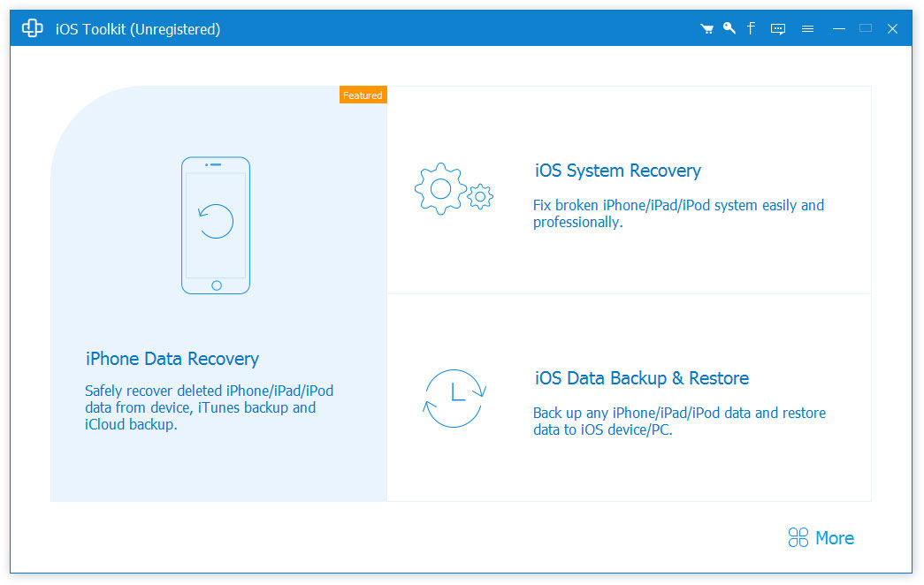Click the iOS Toolkit logo icon

pyautogui.click(x=33, y=29)
